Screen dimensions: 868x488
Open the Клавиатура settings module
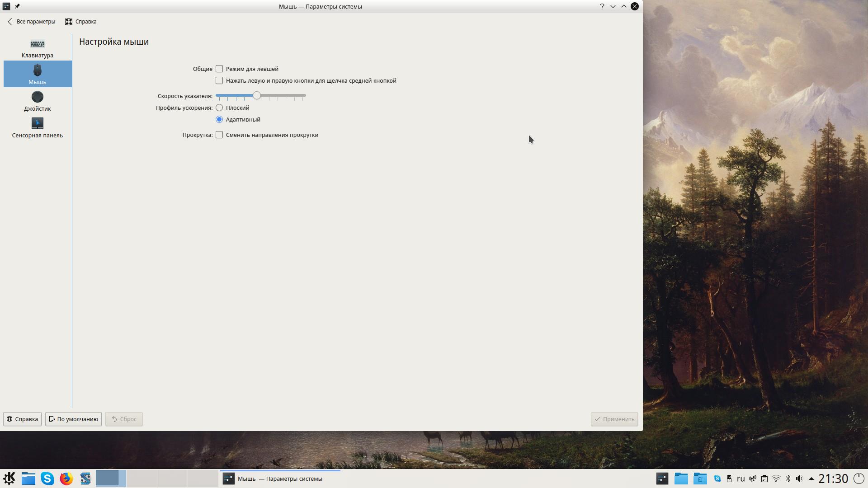tap(38, 48)
